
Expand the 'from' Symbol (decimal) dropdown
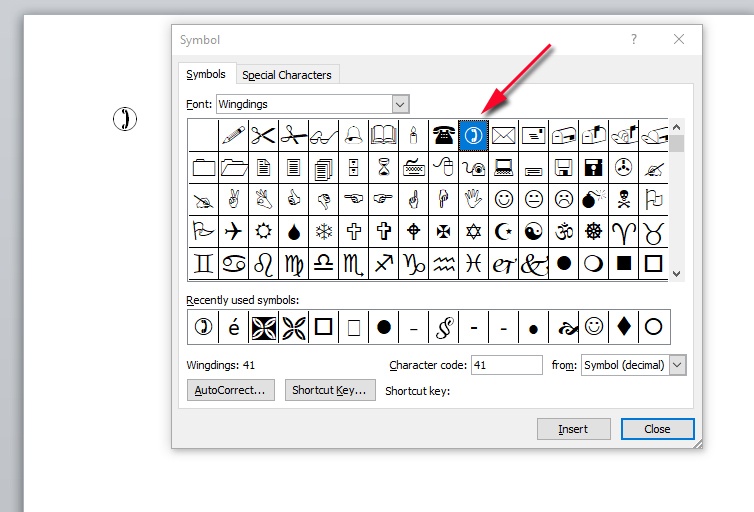(x=677, y=365)
